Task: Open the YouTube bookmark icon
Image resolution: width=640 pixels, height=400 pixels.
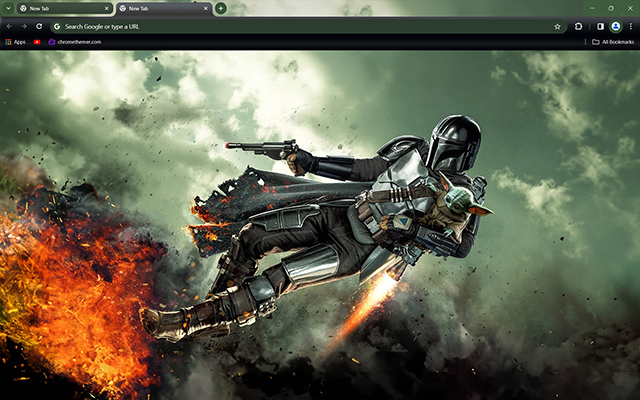Action: pyautogui.click(x=37, y=42)
